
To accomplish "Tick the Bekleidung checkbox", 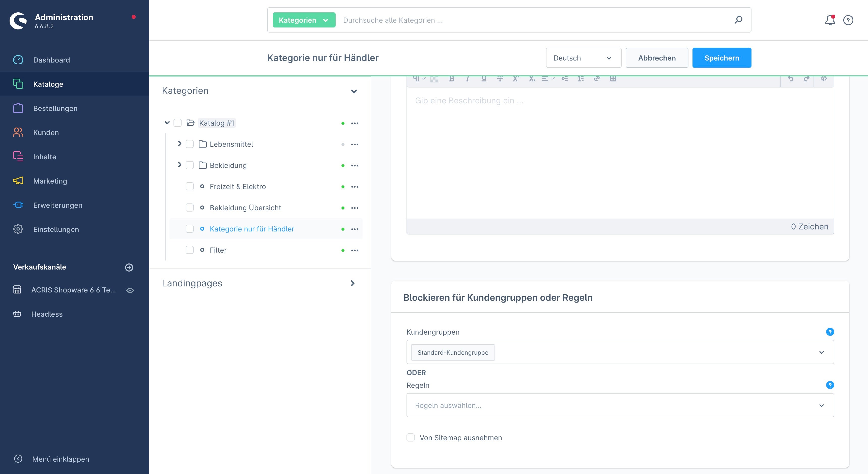I will pos(190,165).
